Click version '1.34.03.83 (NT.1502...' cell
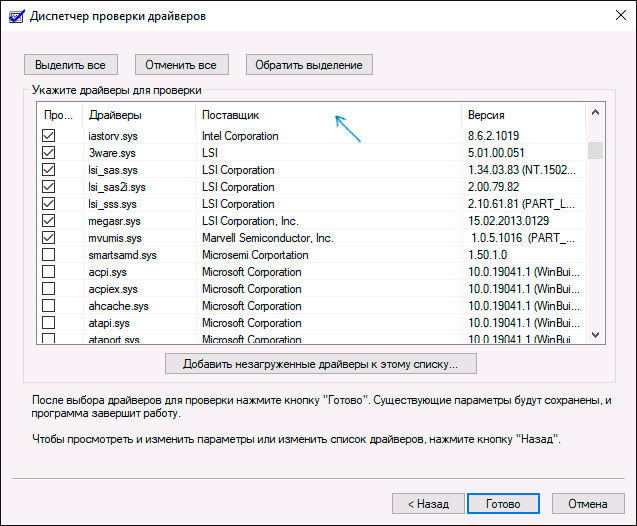 click(x=522, y=170)
